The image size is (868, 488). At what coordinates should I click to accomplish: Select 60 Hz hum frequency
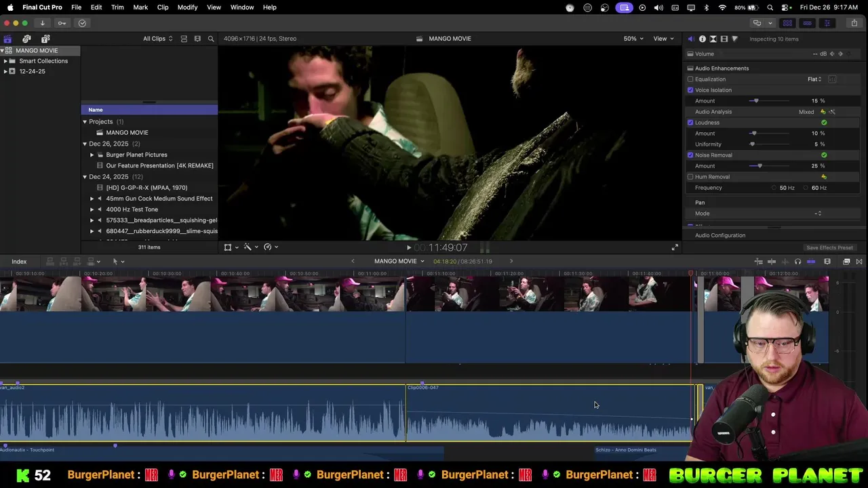click(x=806, y=188)
